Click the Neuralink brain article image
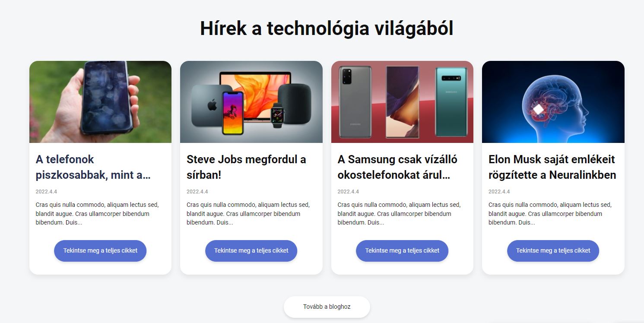This screenshot has width=644, height=323. pos(553,102)
